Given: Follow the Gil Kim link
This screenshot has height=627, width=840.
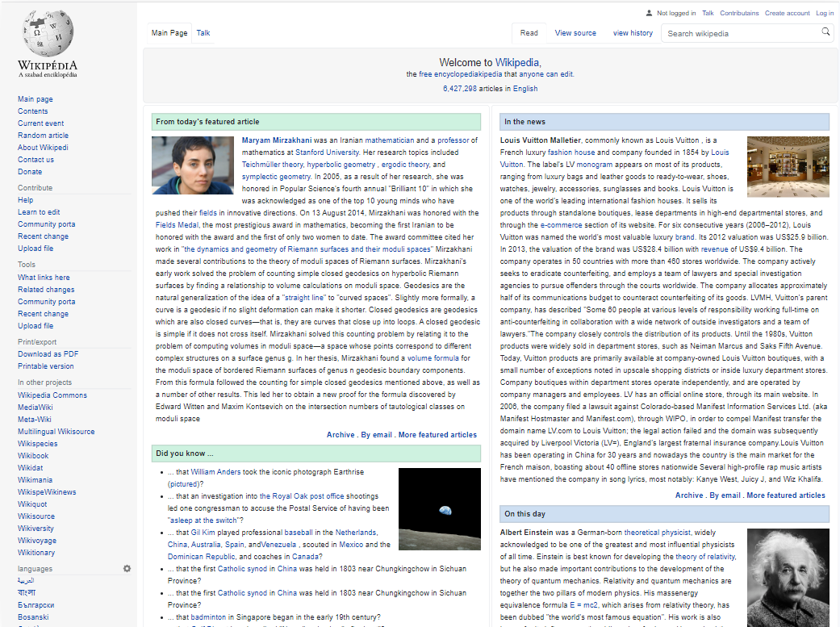Looking at the screenshot, I should coord(203,532).
